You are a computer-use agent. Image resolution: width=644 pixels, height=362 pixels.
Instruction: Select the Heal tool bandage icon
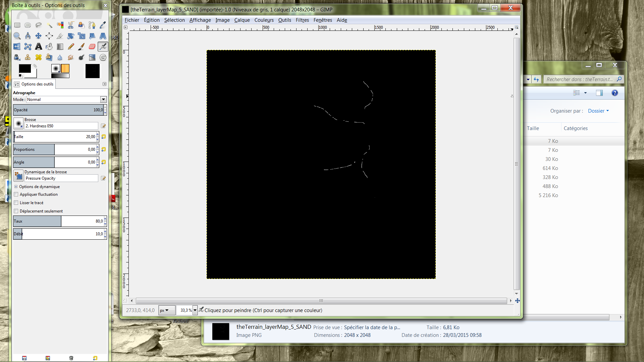(x=39, y=57)
